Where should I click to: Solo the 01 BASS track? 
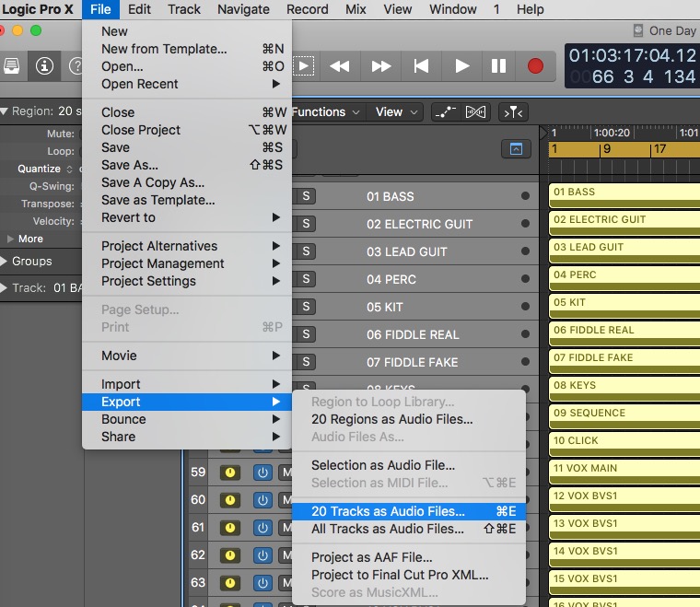click(x=306, y=196)
